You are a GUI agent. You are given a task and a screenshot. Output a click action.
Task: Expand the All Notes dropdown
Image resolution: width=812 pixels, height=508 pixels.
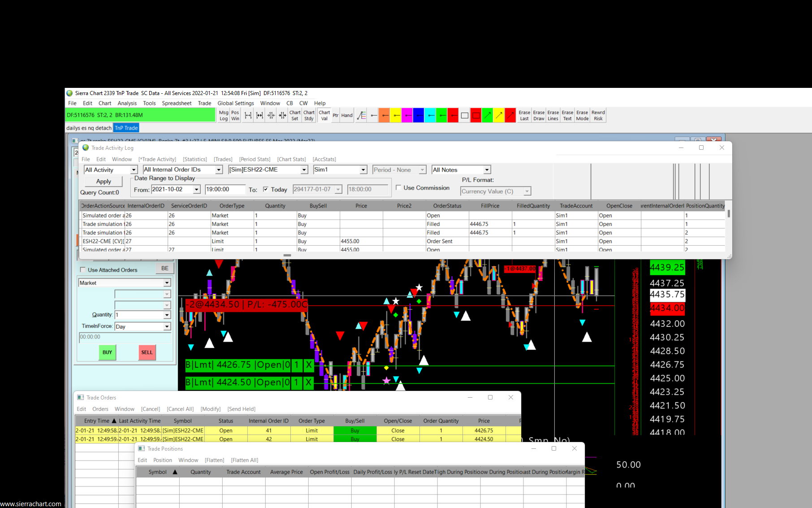click(x=487, y=170)
